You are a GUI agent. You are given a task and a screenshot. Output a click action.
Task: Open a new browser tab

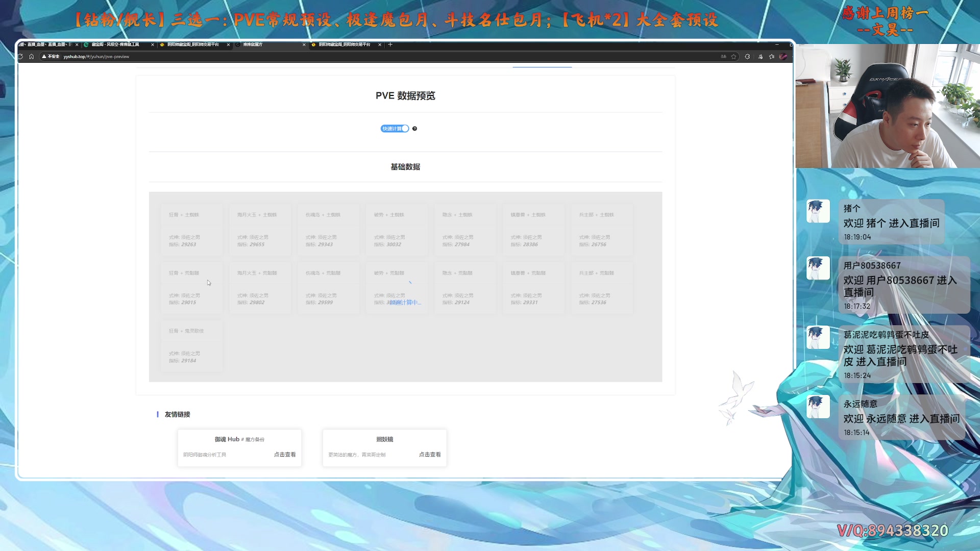coord(390,44)
